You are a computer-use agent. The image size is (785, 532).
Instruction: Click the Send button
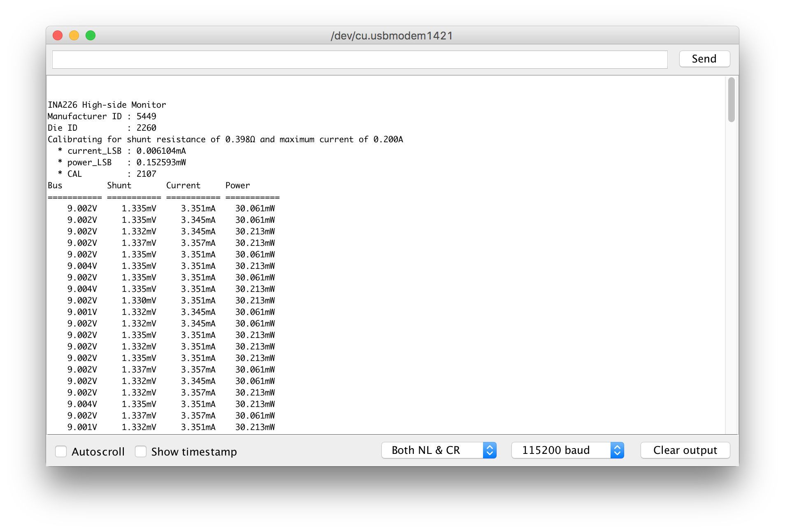[x=704, y=59]
